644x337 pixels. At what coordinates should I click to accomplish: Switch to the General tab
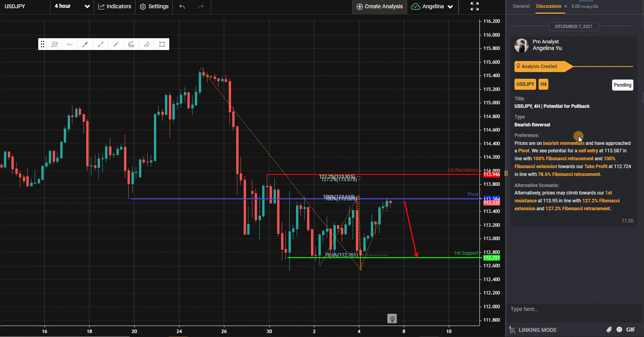521,6
